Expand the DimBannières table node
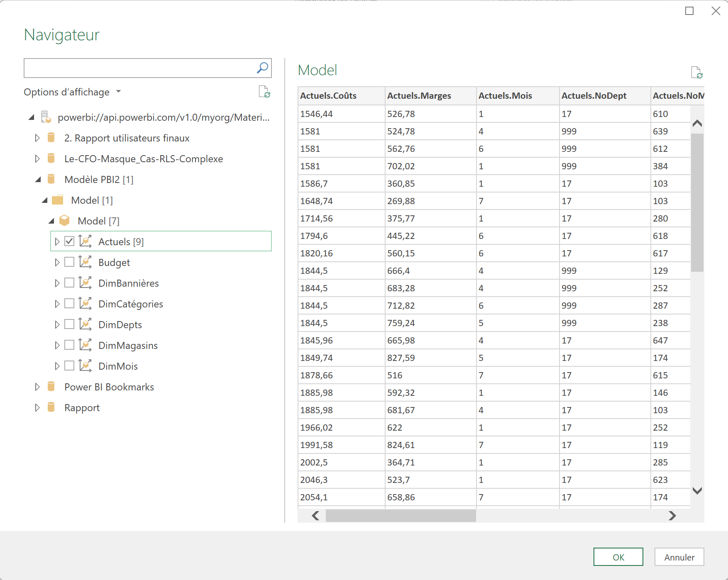Image resolution: width=728 pixels, height=580 pixels. 57,283
